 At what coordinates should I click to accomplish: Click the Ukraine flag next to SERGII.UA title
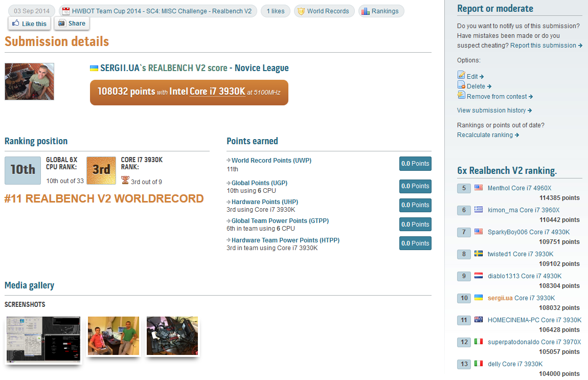tap(94, 68)
